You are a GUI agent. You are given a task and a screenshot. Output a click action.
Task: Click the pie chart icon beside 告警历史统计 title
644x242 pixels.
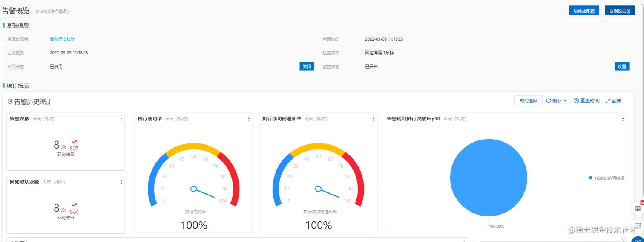pos(10,102)
